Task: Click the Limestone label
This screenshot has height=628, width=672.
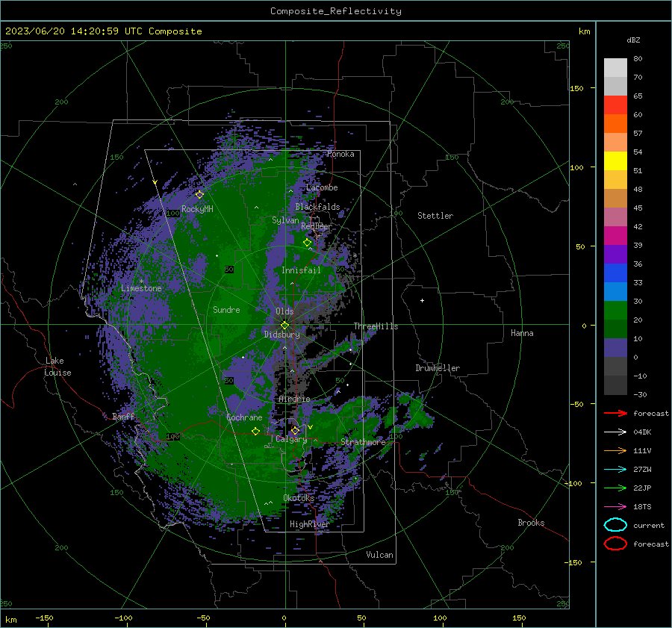Action: click(x=141, y=288)
